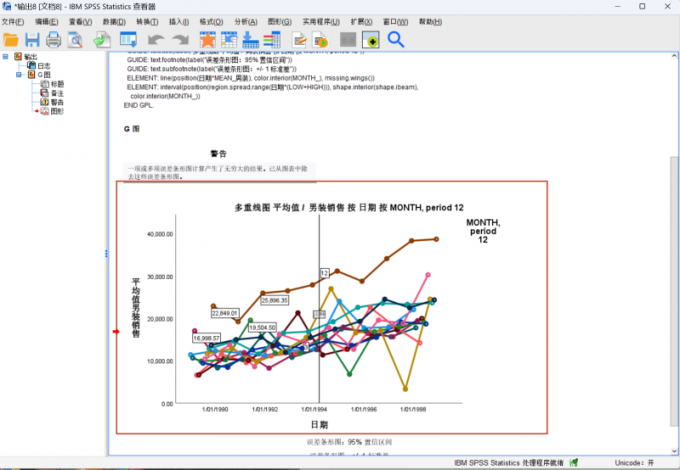
Task: Click the data label 25,896.35 in chart
Action: [274, 300]
